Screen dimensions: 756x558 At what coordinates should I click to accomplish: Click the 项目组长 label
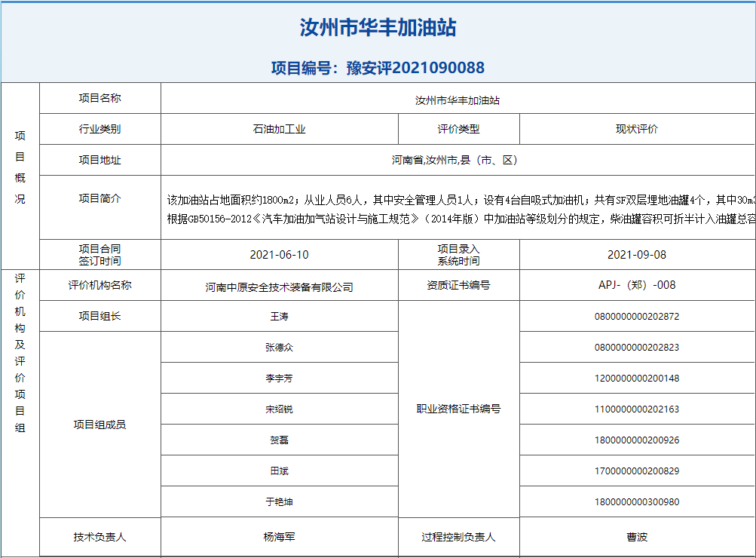click(x=99, y=316)
